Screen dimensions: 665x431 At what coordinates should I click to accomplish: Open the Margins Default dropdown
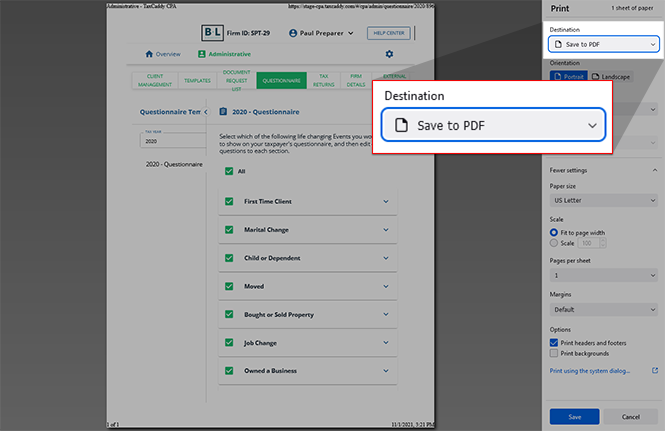click(604, 309)
